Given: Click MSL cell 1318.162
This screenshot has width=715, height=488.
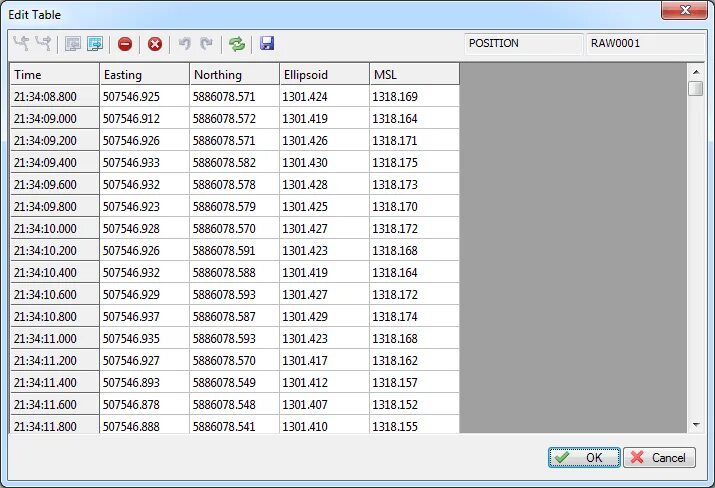Looking at the screenshot, I should (414, 360).
